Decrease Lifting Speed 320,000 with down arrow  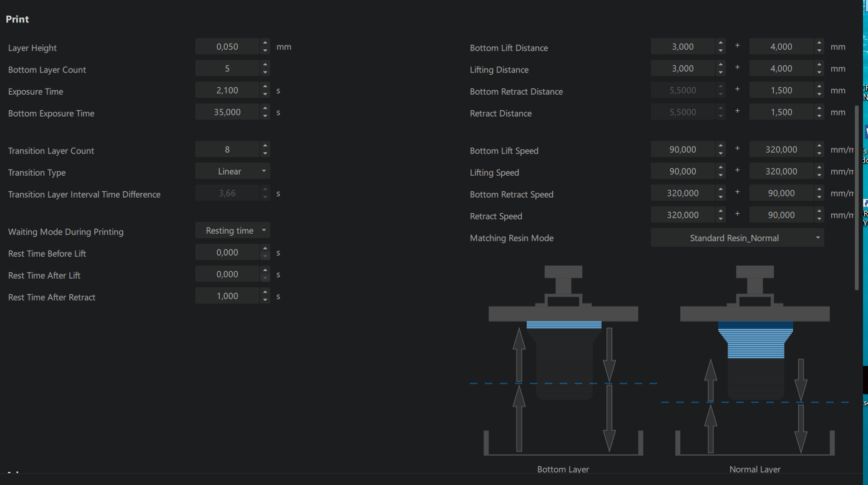coord(819,175)
